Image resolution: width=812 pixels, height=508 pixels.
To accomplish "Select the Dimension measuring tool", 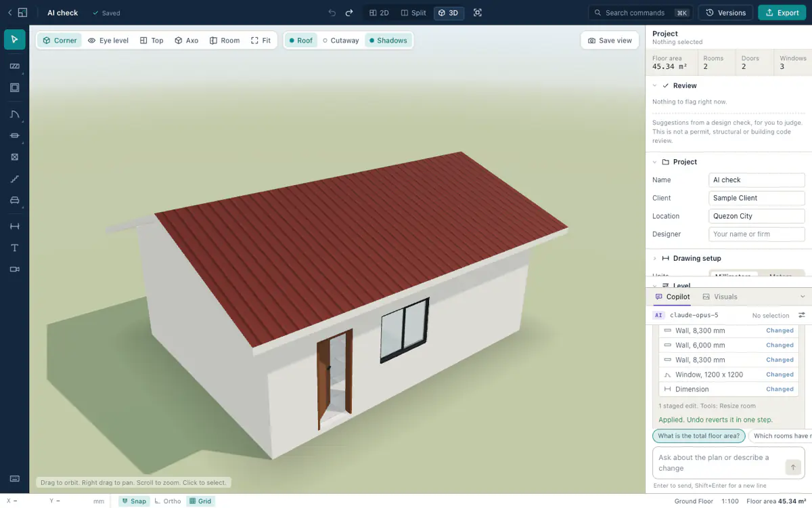I will point(14,226).
